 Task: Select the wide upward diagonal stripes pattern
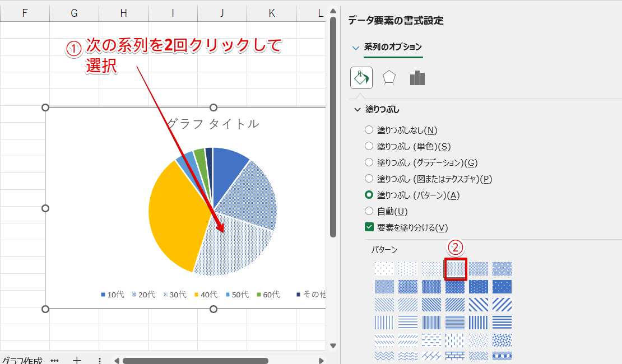click(502, 305)
